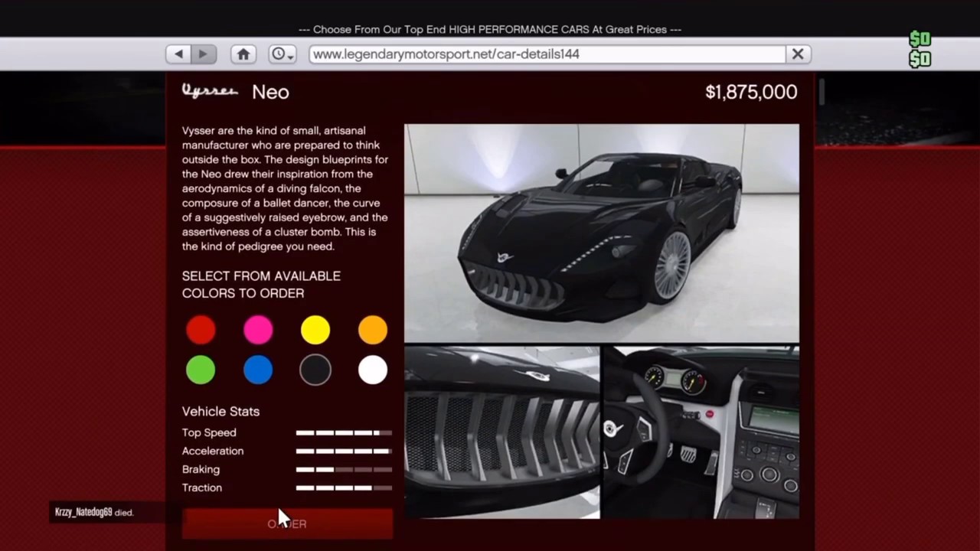View the Neo interior dashboard image

(701, 432)
